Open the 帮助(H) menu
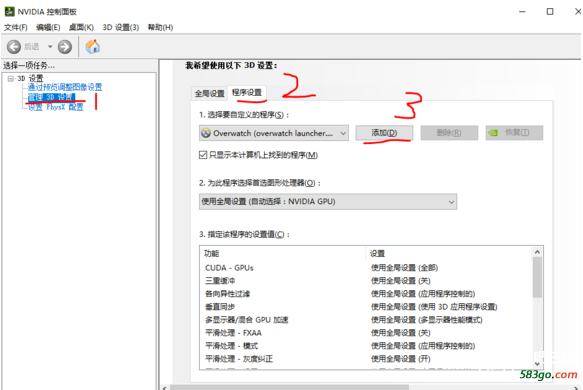The height and width of the screenshot is (390, 583). coord(160,28)
